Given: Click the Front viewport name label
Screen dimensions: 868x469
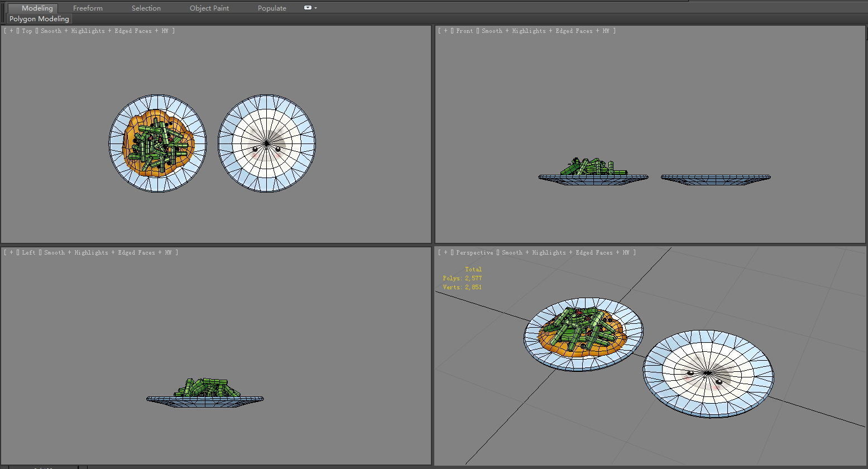Looking at the screenshot, I should [x=464, y=31].
